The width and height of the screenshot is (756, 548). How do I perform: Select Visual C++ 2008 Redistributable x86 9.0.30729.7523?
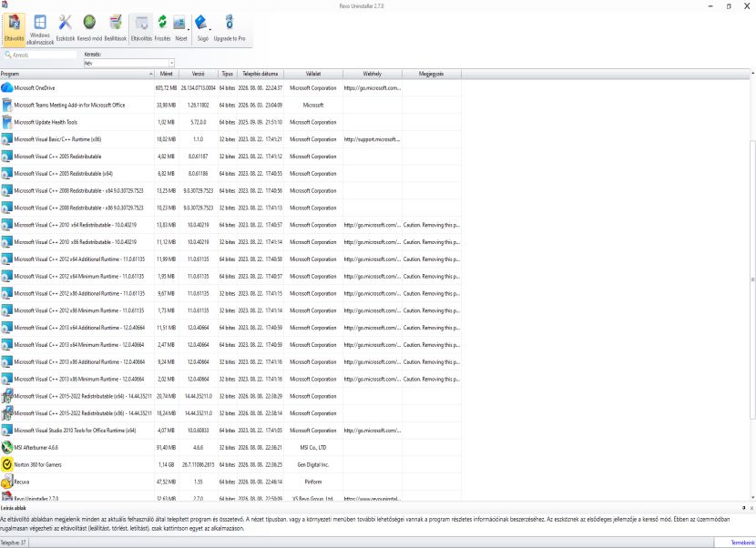(x=230, y=208)
